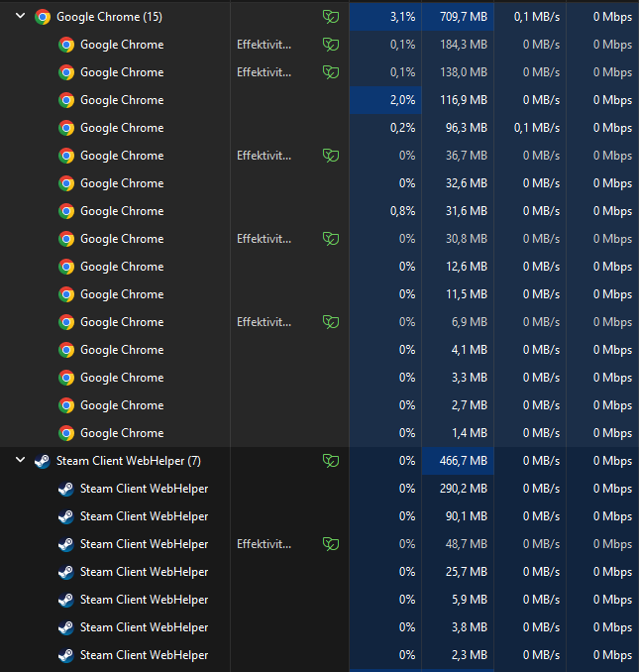Click the Chrome icon of the process using 31,6 MB
This screenshot has height=672, width=639.
tap(66, 211)
